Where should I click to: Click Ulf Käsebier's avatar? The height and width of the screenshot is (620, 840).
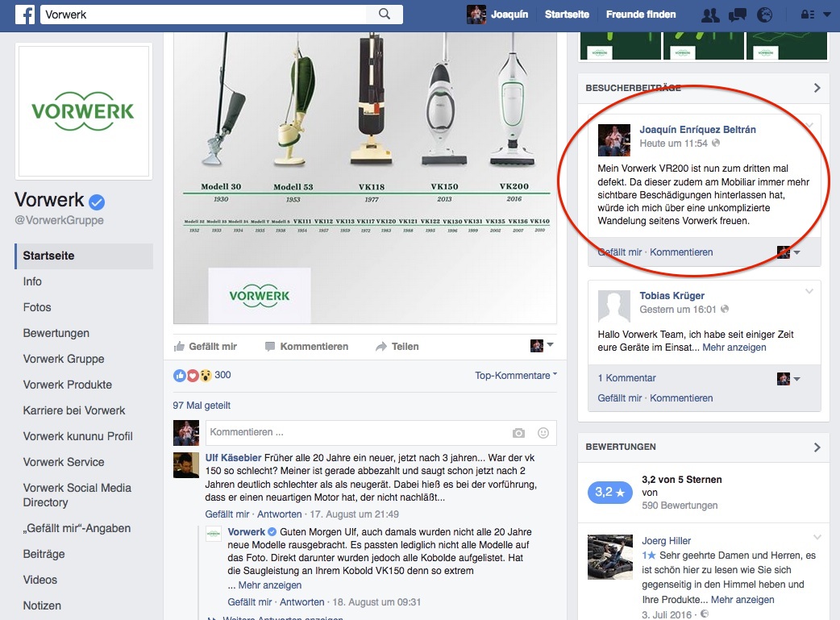(x=186, y=465)
